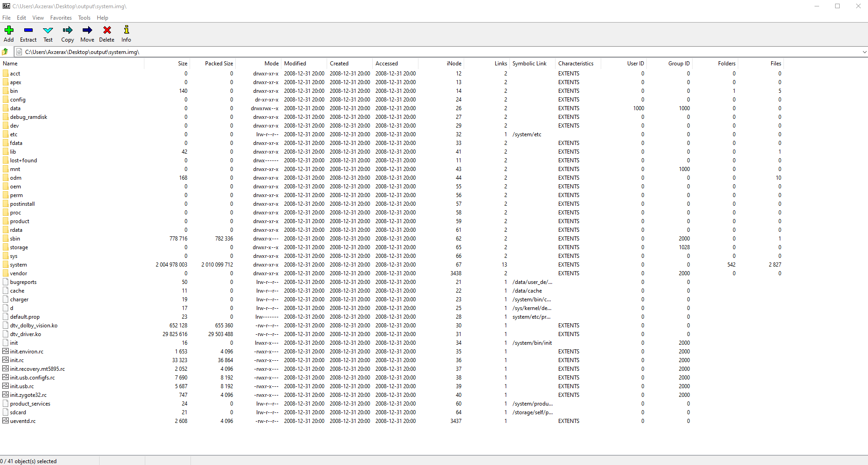Sort by the Links column header
The height and width of the screenshot is (465, 868).
pyautogui.click(x=487, y=64)
